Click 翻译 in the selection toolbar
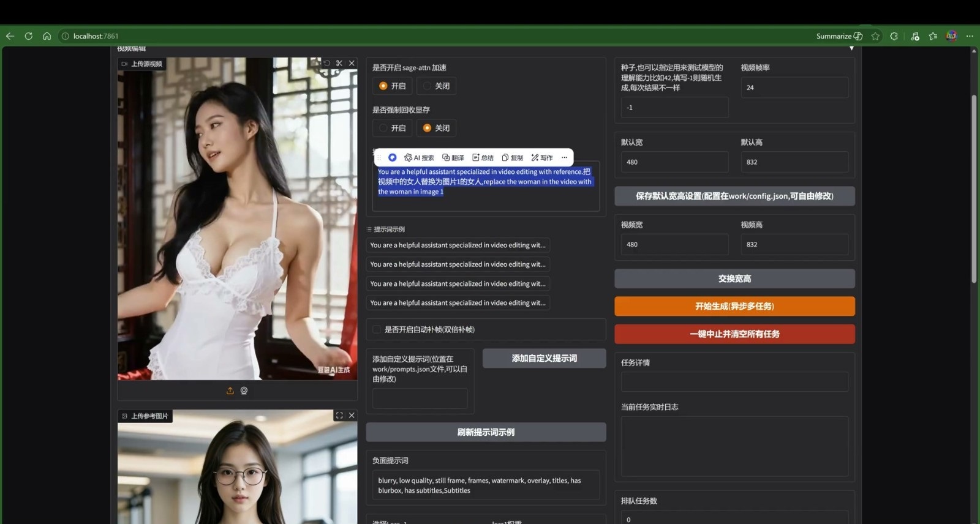The image size is (980, 524). 453,157
